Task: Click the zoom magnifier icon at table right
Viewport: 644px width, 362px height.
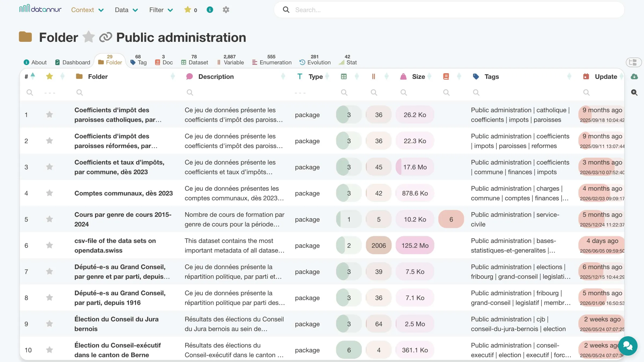Action: (634, 93)
